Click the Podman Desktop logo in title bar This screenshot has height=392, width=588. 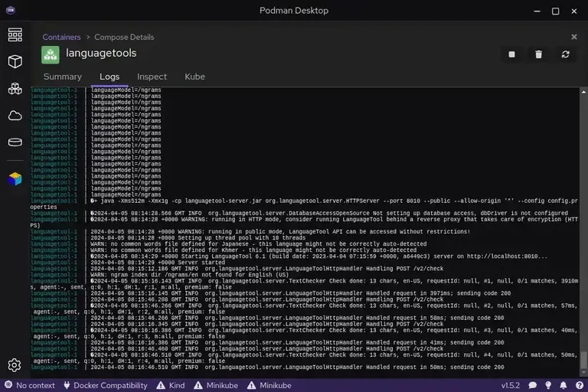tap(11, 10)
